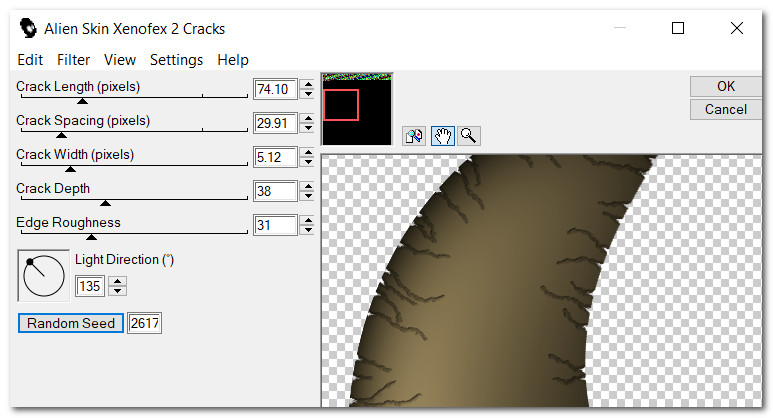
Task: Click the Crack Depth slider handle
Action: [105, 203]
